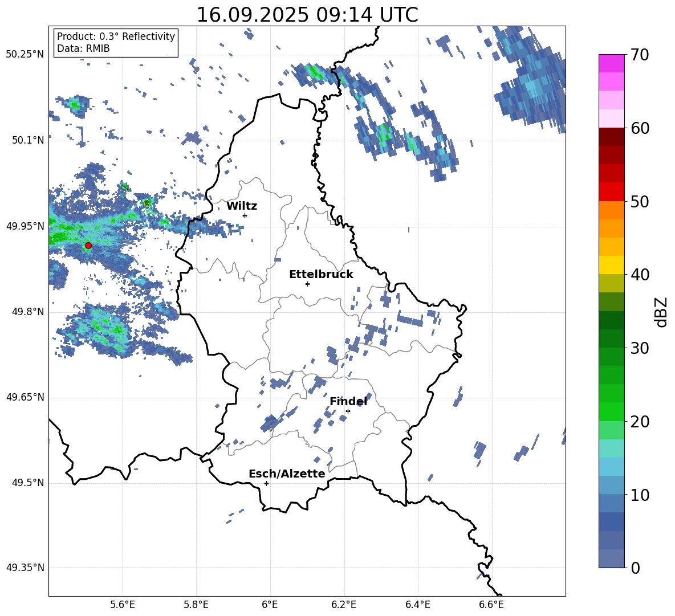The image size is (675, 616).
Task: Click the Product: 0.3° Reflectivity text
Action: [x=116, y=36]
